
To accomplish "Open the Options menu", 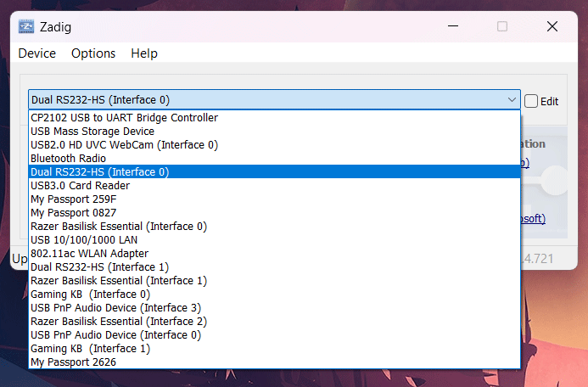I will [93, 53].
